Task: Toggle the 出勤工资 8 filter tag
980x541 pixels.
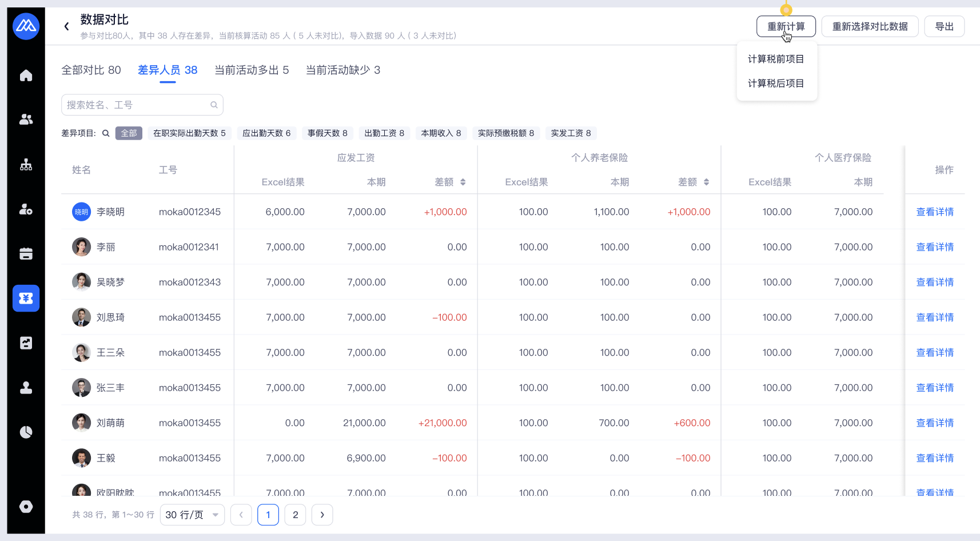Action: coord(384,133)
